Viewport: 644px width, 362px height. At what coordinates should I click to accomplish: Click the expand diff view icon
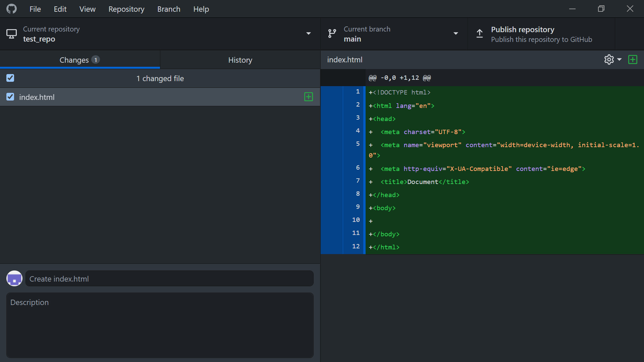pos(633,60)
